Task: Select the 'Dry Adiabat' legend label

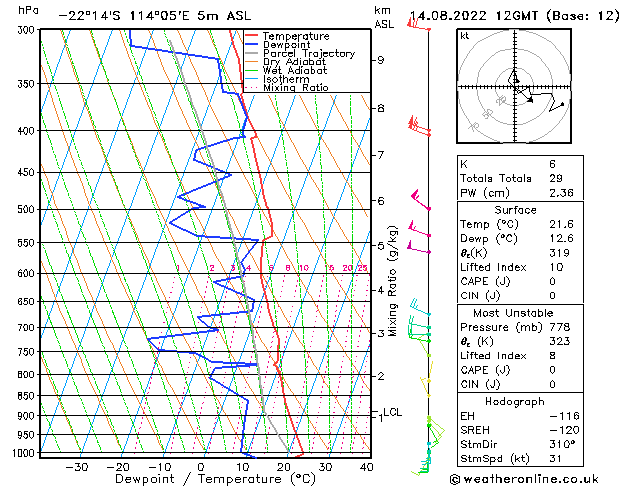Action: (294, 62)
